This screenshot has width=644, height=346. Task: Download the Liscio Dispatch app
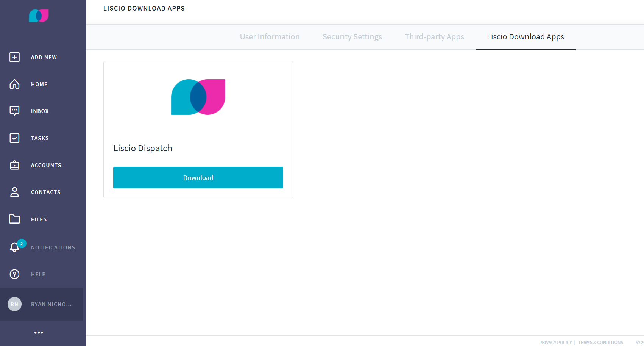[x=198, y=177]
